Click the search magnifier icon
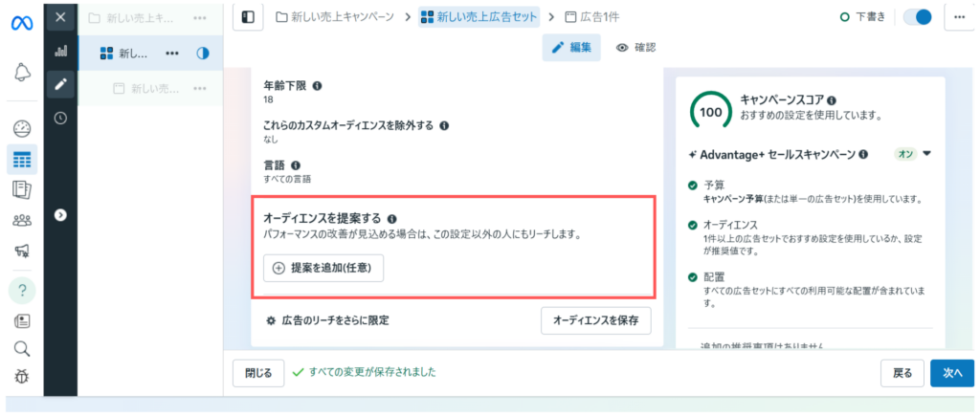The height and width of the screenshot is (416, 980). point(22,348)
